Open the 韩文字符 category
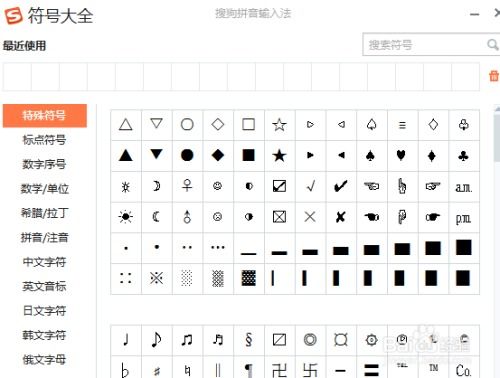Viewport: 500px width, 378px height. [x=44, y=335]
